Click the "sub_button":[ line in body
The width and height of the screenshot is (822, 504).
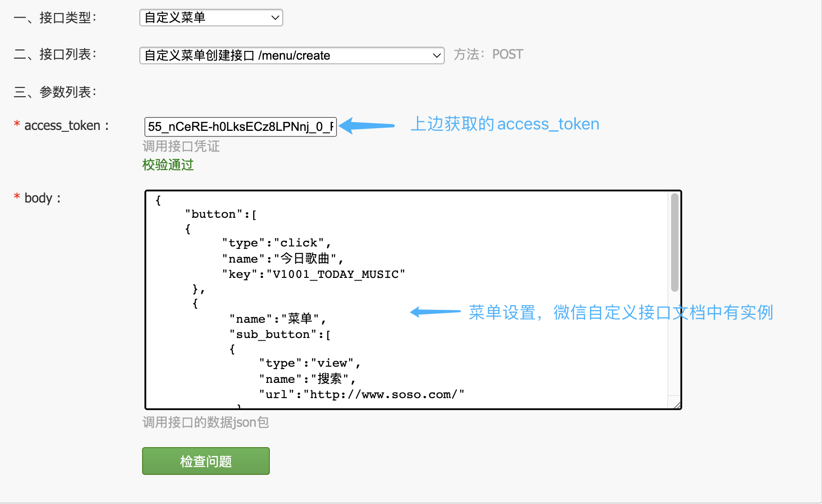tap(280, 334)
